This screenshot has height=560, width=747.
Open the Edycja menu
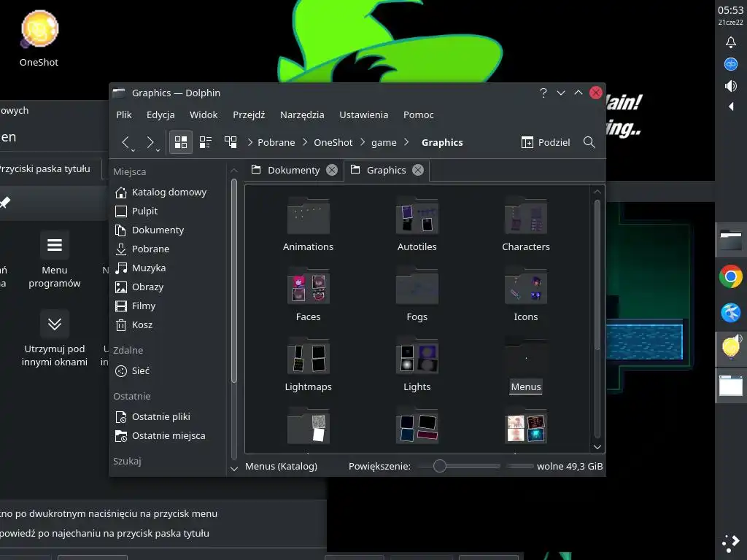[160, 114]
